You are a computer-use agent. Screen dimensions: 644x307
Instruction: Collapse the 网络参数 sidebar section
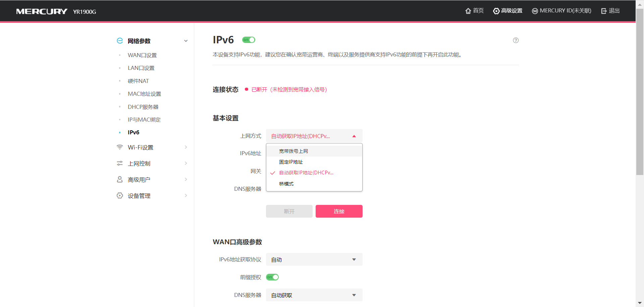point(186,41)
